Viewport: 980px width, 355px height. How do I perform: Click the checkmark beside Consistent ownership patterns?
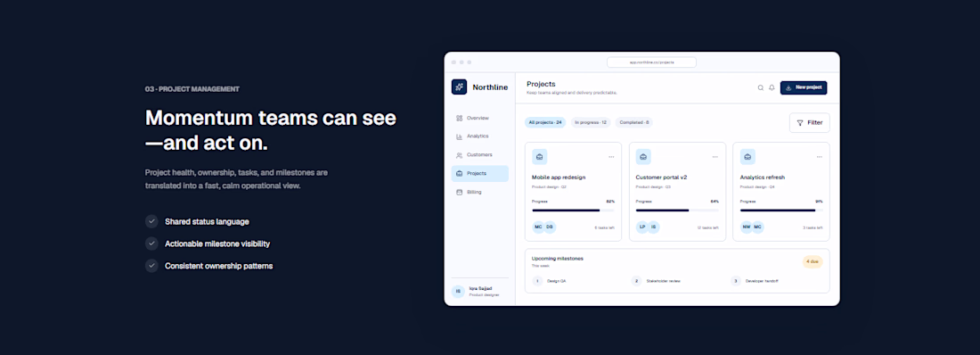click(x=151, y=266)
